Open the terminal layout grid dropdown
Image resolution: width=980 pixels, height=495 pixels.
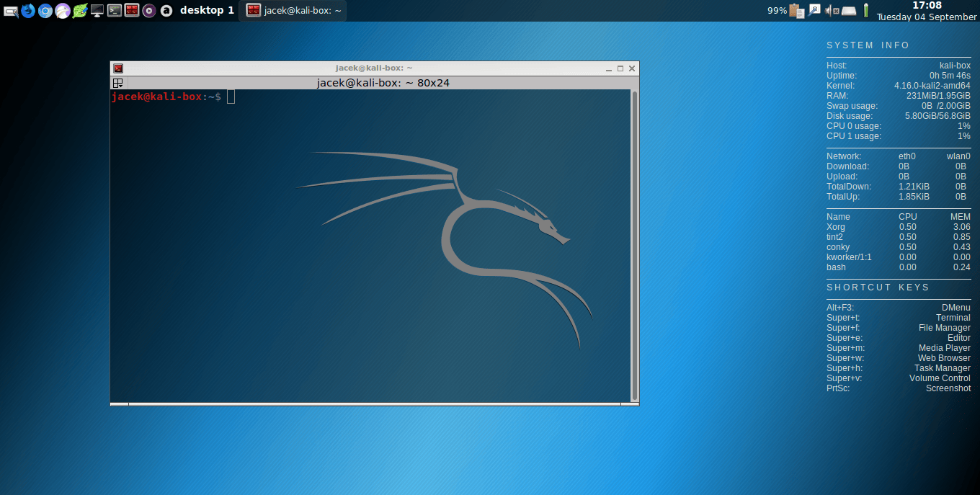pos(118,83)
